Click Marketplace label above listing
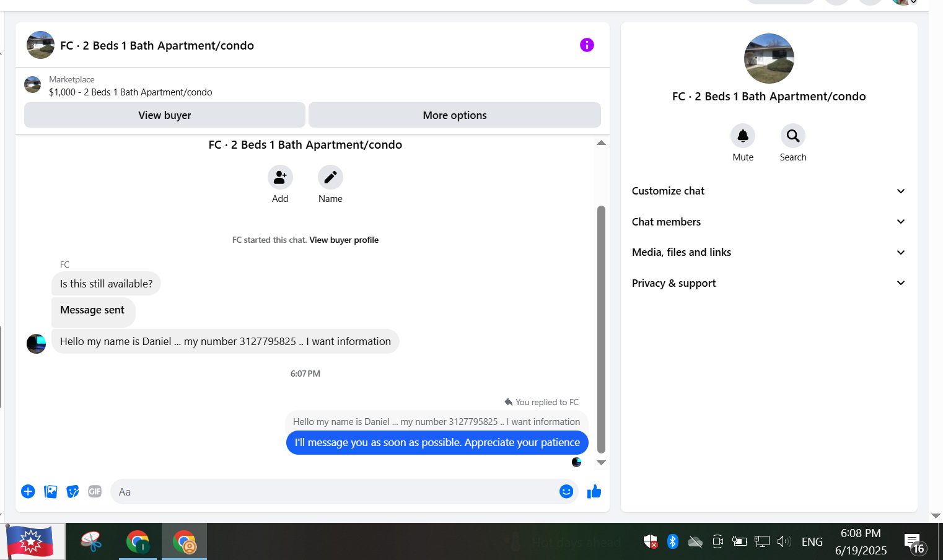 coord(72,79)
